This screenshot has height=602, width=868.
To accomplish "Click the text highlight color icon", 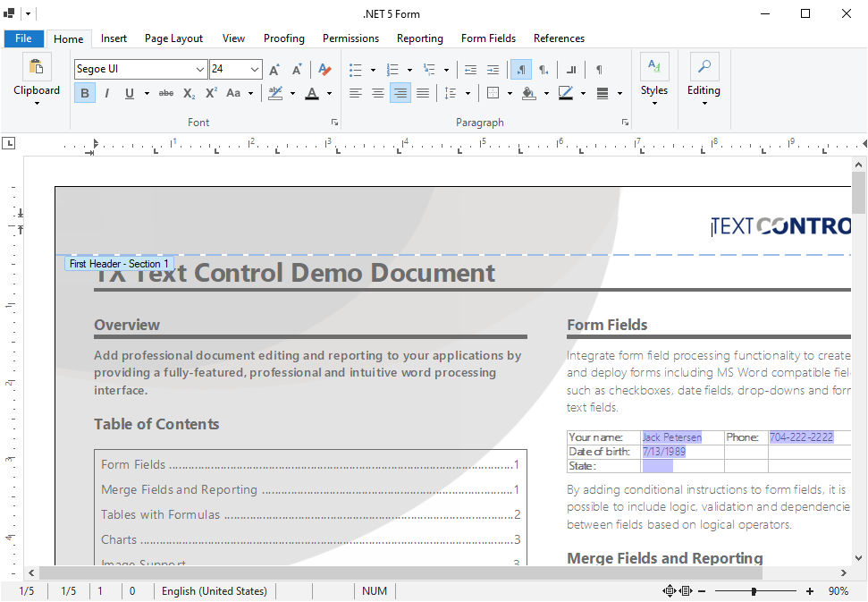I will 275,93.
